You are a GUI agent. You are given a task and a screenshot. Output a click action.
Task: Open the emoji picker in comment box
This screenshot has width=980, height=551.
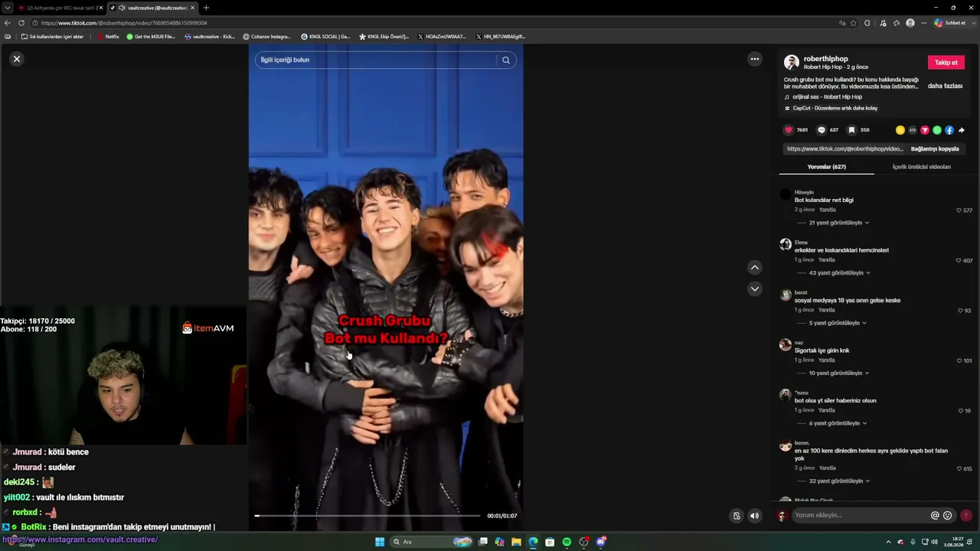pos(947,516)
